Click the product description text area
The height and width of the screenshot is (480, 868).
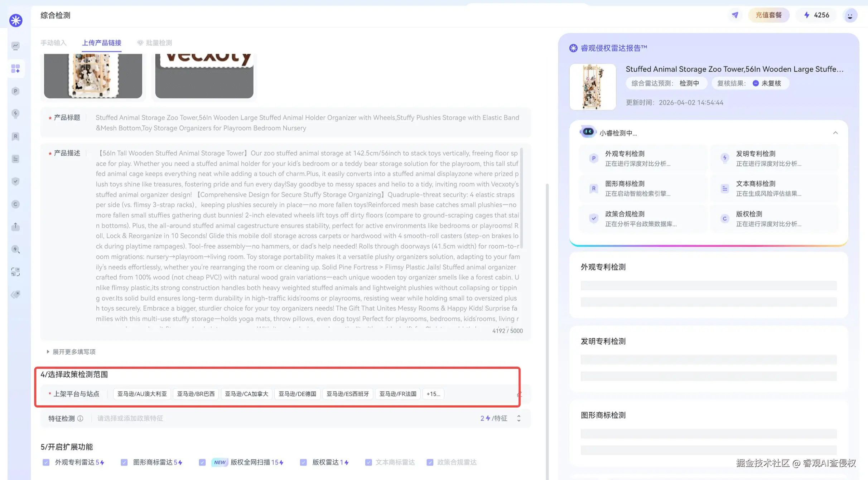pos(307,236)
